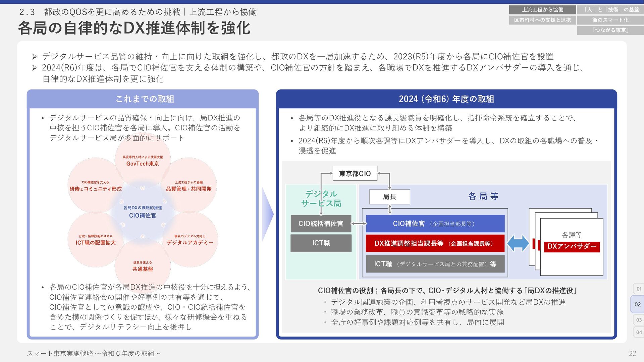The width and height of the screenshot is (644, 362).
Task: Jump to section 01 in side index
Action: (x=639, y=289)
